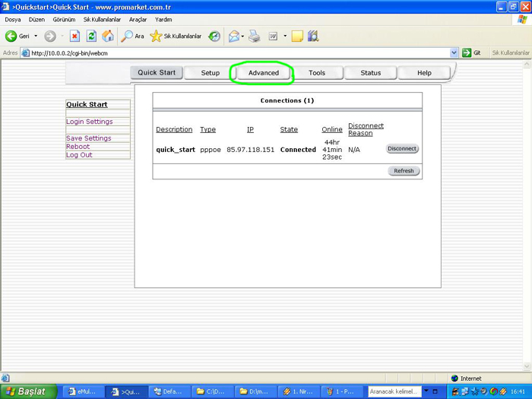Expand the address bar URL dropdown
The width and height of the screenshot is (532, 399).
tap(454, 52)
